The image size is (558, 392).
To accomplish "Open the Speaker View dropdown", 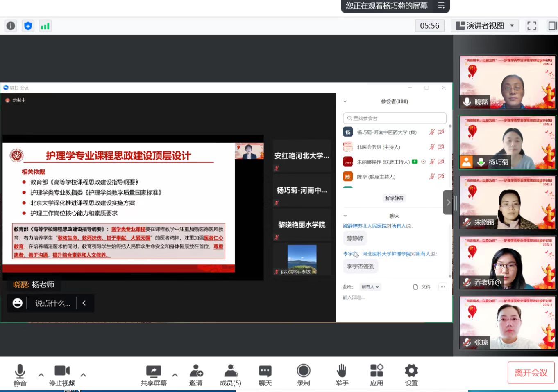I will coord(485,26).
